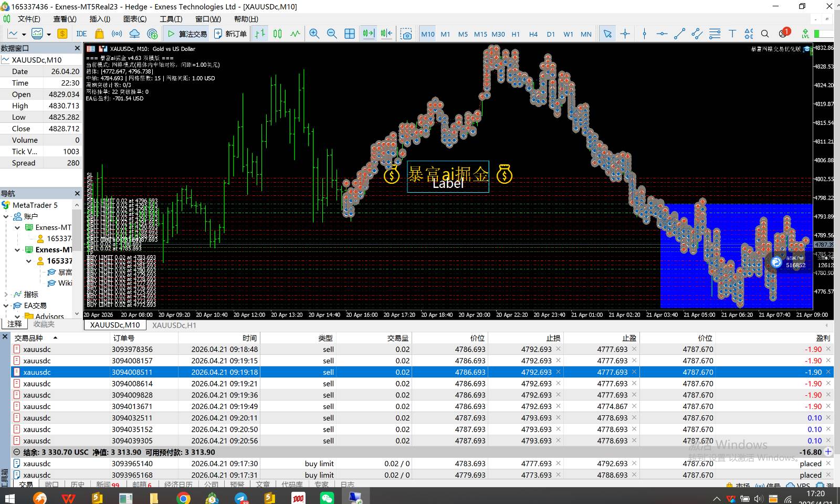
Task: Toggle Algo Trading (算法交易) on or off
Action: [x=187, y=34]
